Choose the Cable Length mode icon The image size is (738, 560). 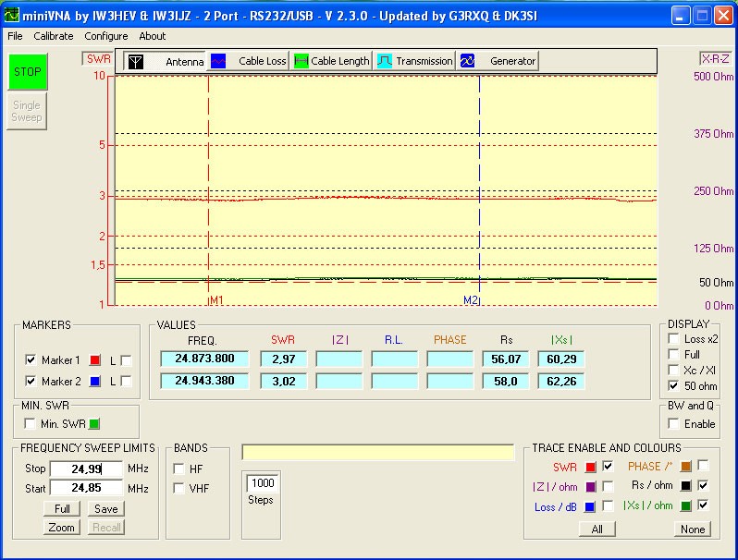point(301,62)
